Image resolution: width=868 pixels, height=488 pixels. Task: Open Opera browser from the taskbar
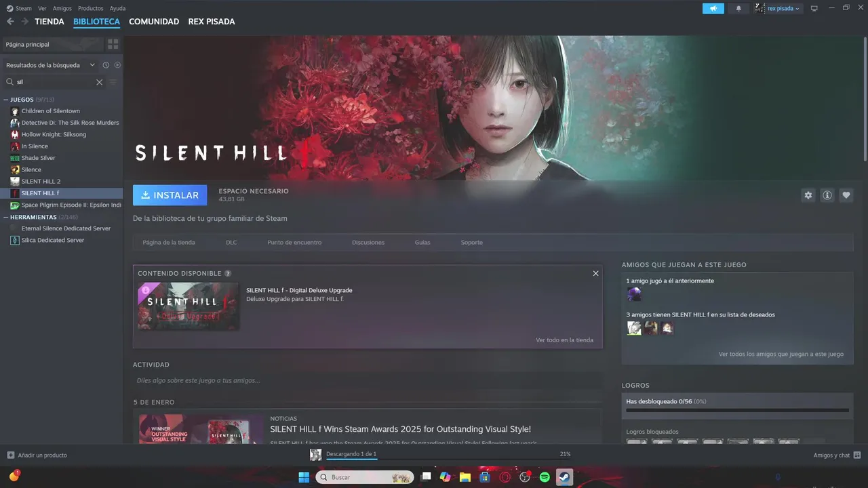[505, 477]
